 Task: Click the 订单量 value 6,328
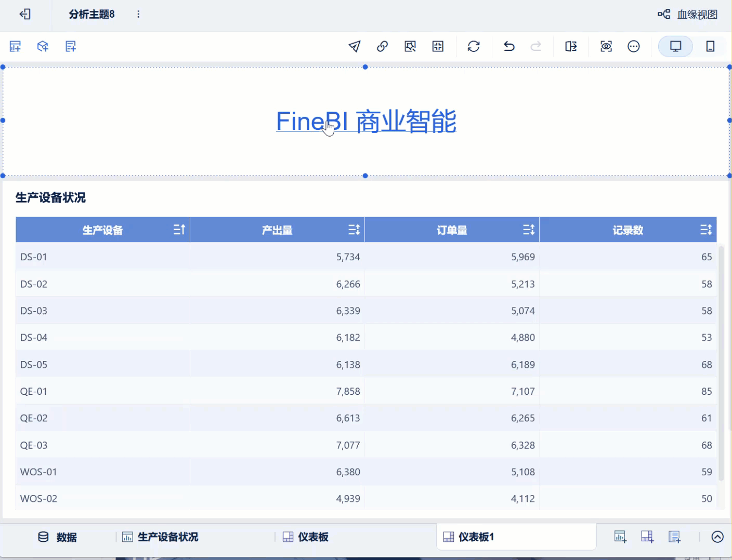(x=523, y=445)
